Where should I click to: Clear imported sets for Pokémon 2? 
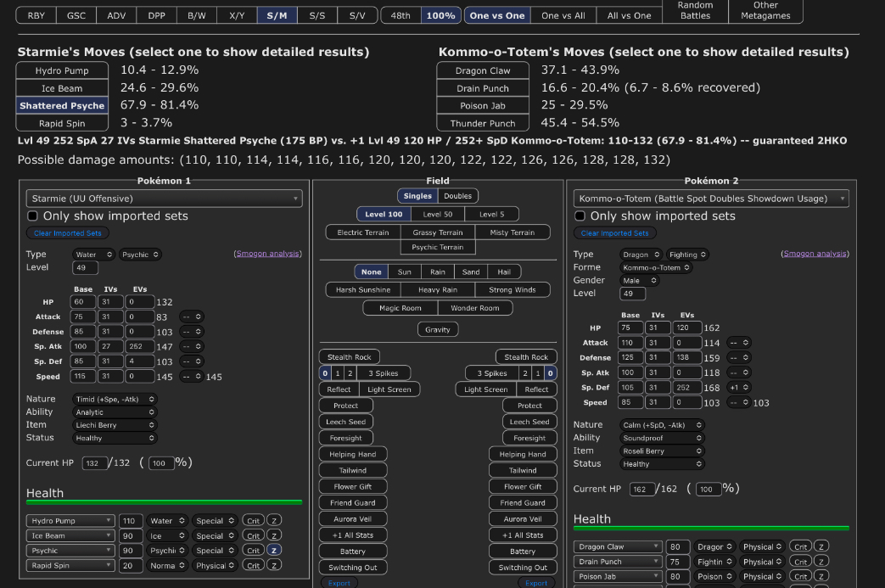(614, 233)
